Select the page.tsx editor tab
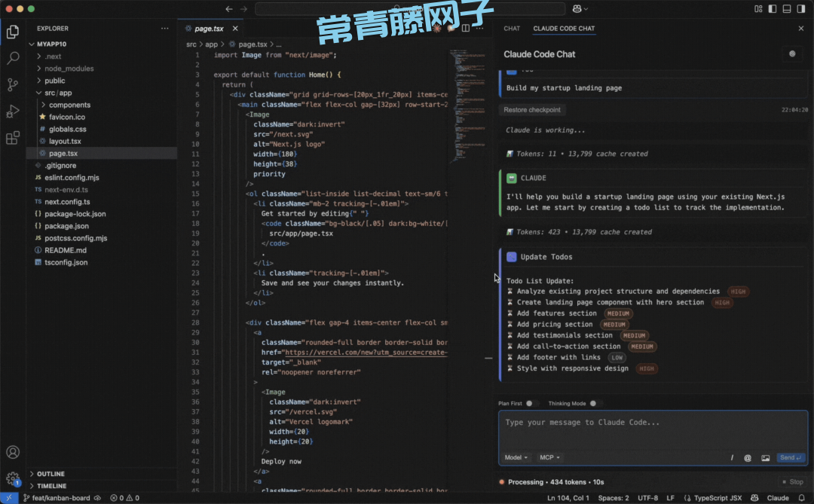The width and height of the screenshot is (814, 504). point(208,29)
